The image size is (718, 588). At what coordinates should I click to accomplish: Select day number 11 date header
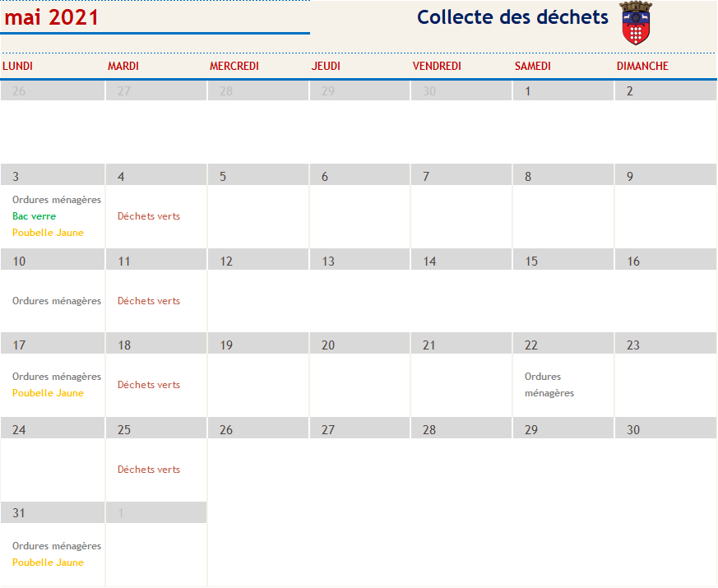(x=156, y=260)
